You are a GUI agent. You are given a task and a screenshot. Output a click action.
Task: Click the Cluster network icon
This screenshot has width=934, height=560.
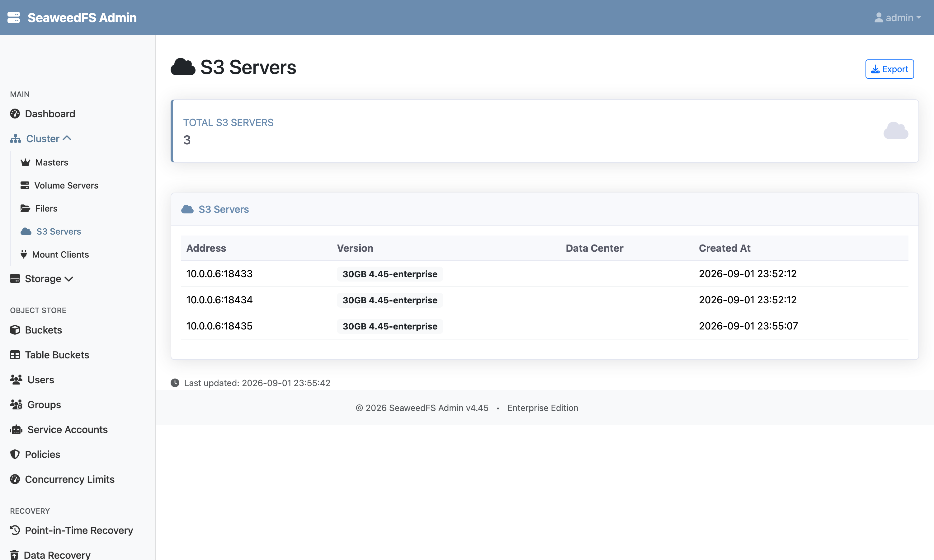point(16,138)
